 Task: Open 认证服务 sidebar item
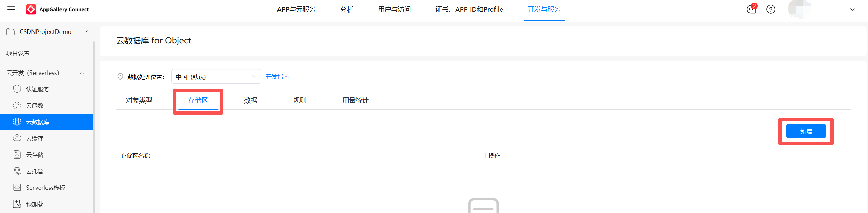click(x=46, y=89)
